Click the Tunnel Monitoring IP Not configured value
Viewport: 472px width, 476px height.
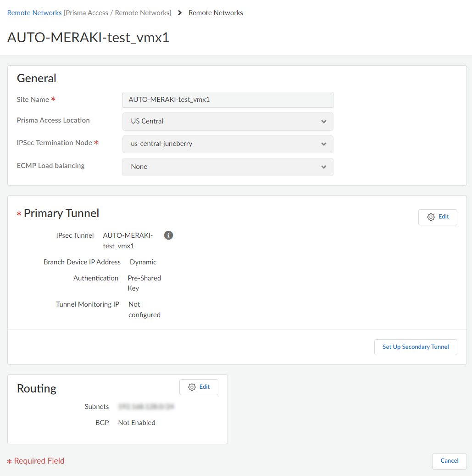point(144,310)
